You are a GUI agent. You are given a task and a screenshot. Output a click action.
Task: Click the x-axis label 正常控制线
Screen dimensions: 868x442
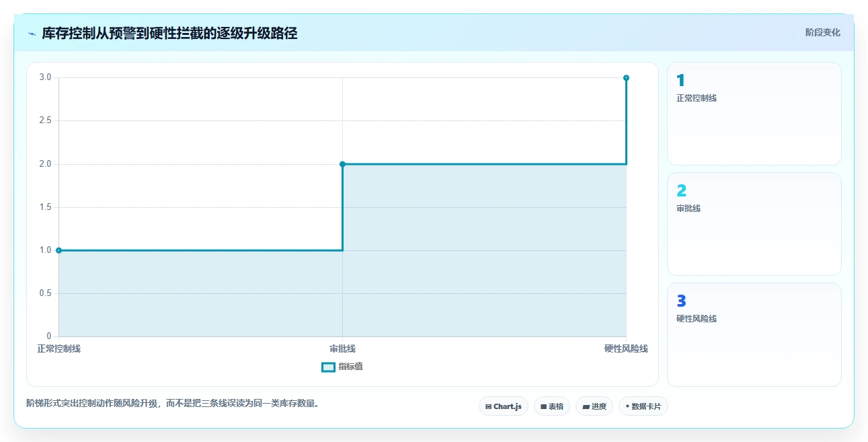(58, 348)
